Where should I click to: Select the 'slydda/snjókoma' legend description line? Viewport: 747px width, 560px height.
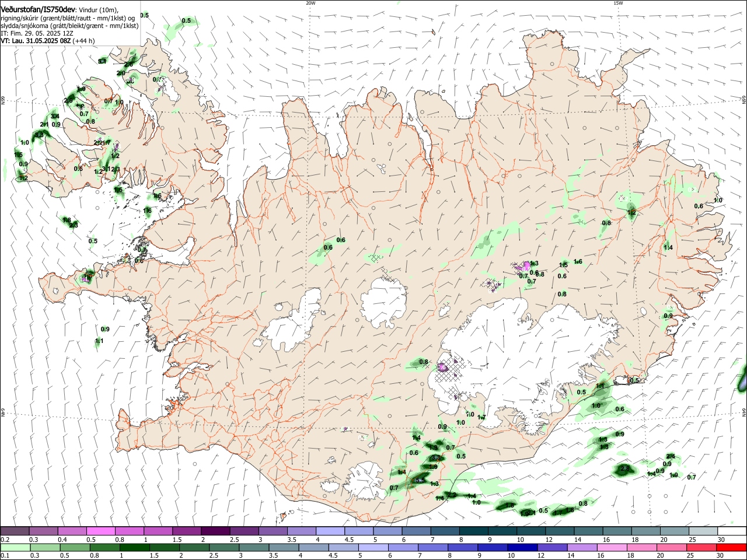coord(69,26)
